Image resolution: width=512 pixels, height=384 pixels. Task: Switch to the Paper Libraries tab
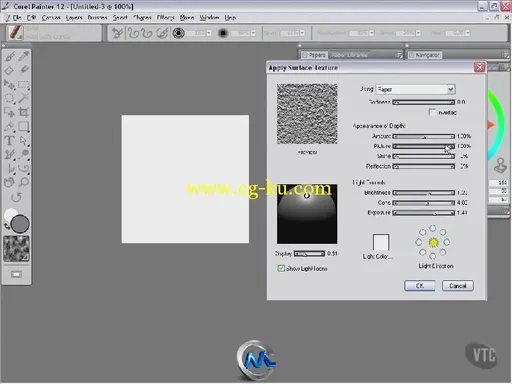350,55
